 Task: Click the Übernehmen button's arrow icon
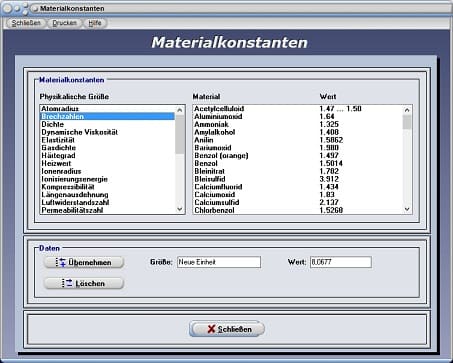pyautogui.click(x=61, y=262)
